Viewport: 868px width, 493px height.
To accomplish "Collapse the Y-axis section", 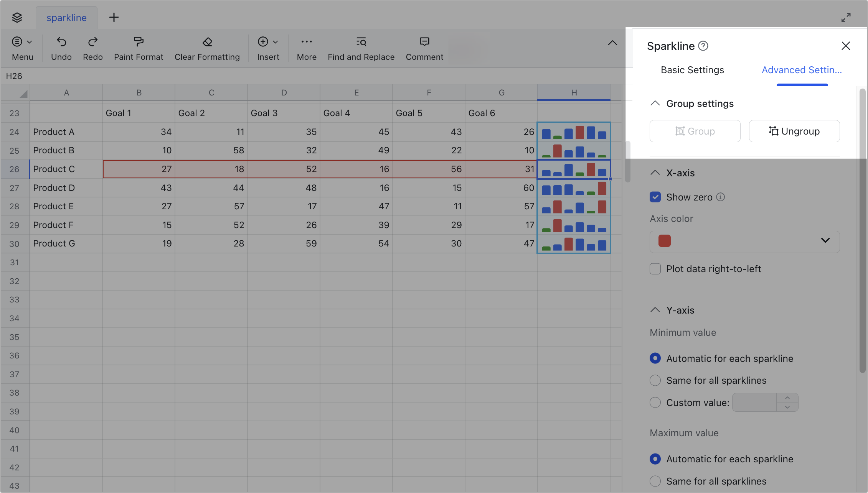I will point(655,310).
